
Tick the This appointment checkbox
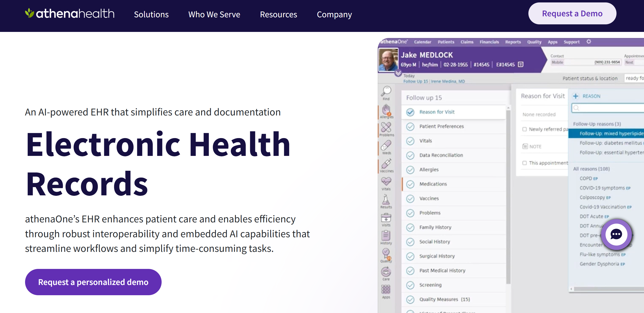(x=524, y=163)
